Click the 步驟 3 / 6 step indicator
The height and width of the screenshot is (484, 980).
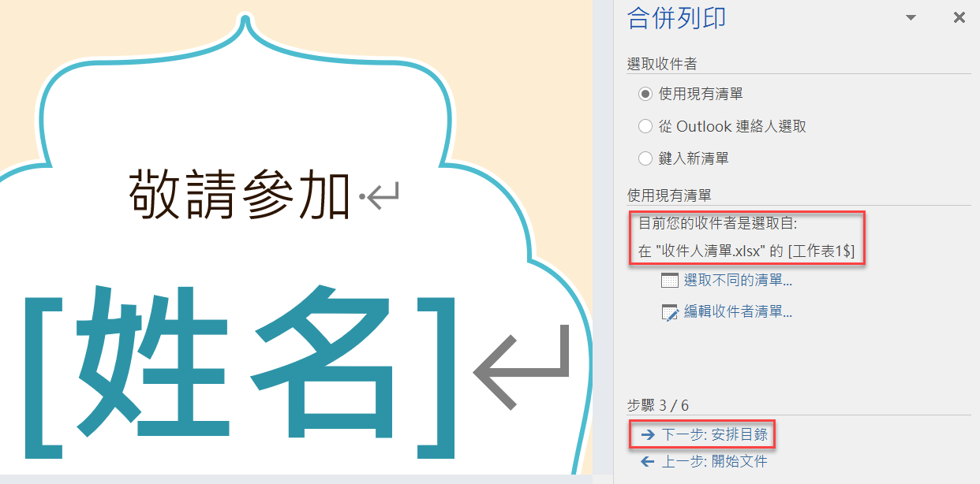(658, 405)
